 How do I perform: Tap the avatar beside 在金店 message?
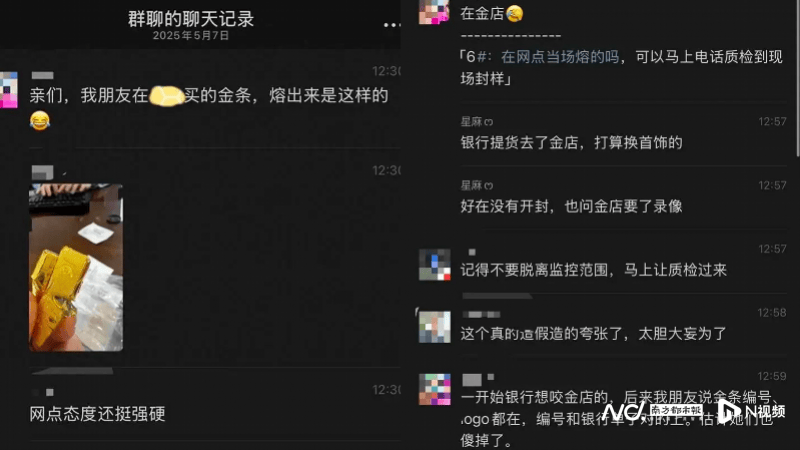tap(434, 12)
